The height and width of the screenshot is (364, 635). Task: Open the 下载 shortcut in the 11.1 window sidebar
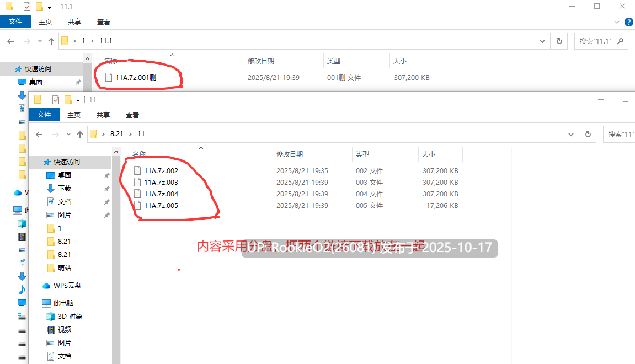[22, 95]
